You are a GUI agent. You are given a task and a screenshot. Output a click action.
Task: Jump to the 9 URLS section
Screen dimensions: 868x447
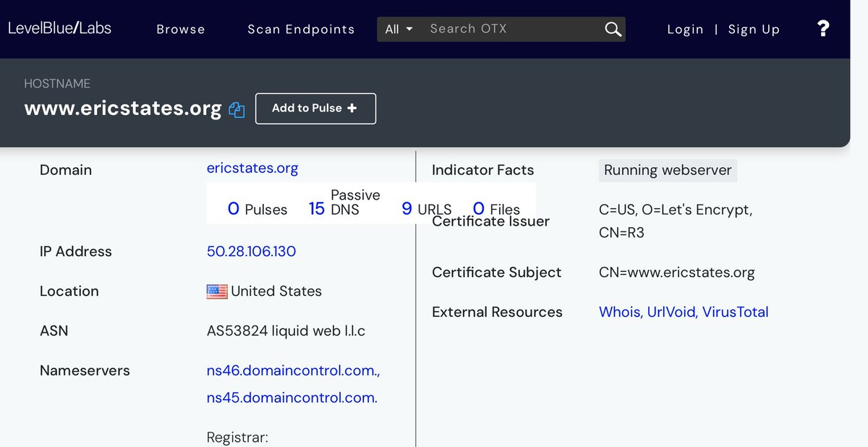pos(426,209)
